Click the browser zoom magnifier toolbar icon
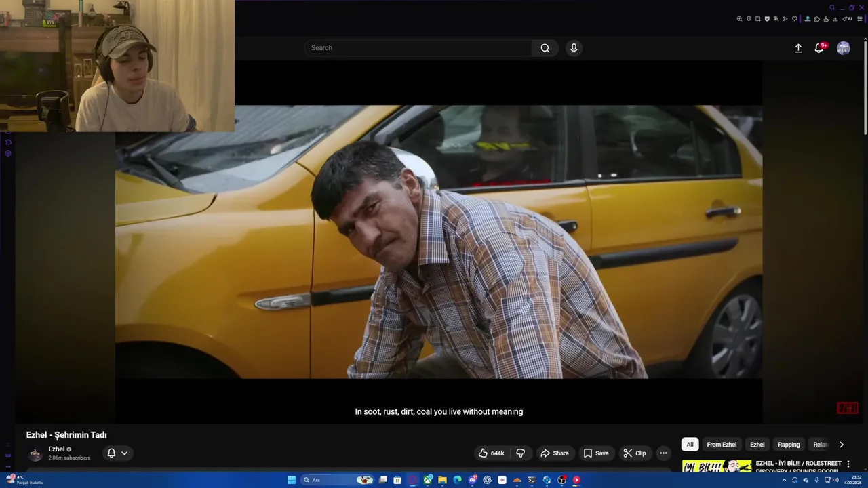Viewport: 868px width, 488px height. pos(739,19)
